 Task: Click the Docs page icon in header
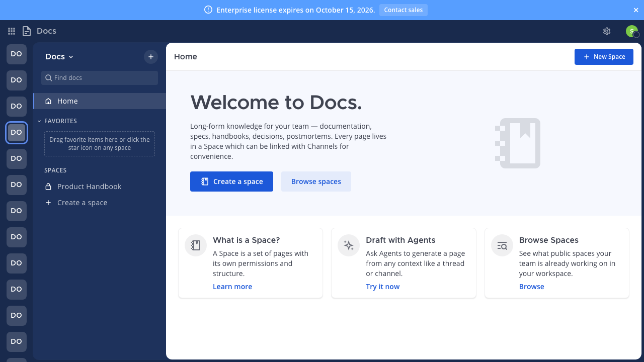pos(27,31)
